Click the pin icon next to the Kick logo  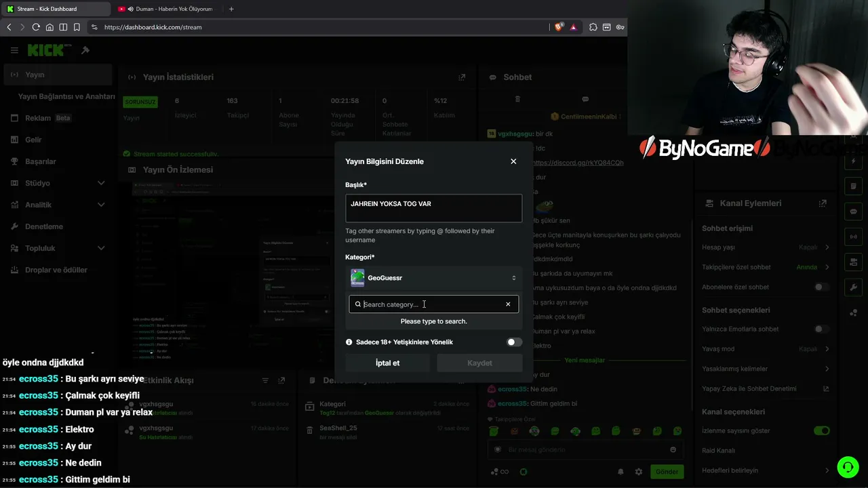pos(85,50)
